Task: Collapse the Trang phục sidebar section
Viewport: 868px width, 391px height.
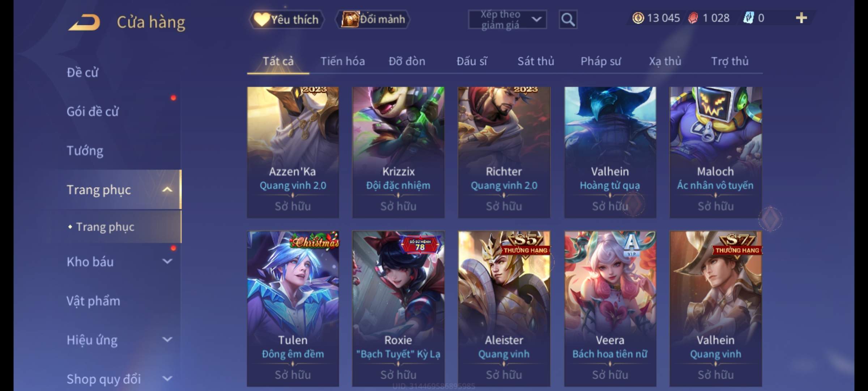Action: pyautogui.click(x=167, y=190)
